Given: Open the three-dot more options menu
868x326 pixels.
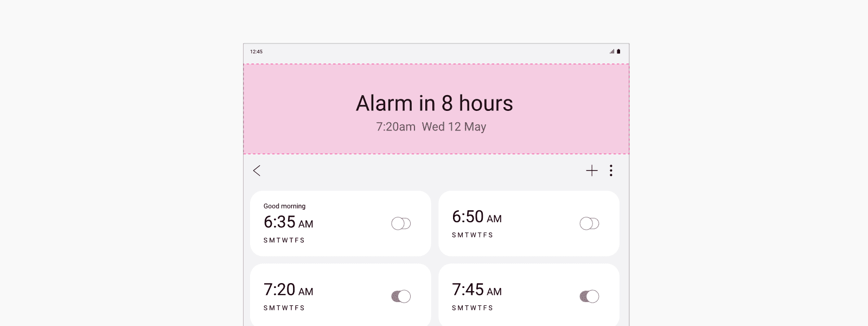Looking at the screenshot, I should tap(611, 171).
